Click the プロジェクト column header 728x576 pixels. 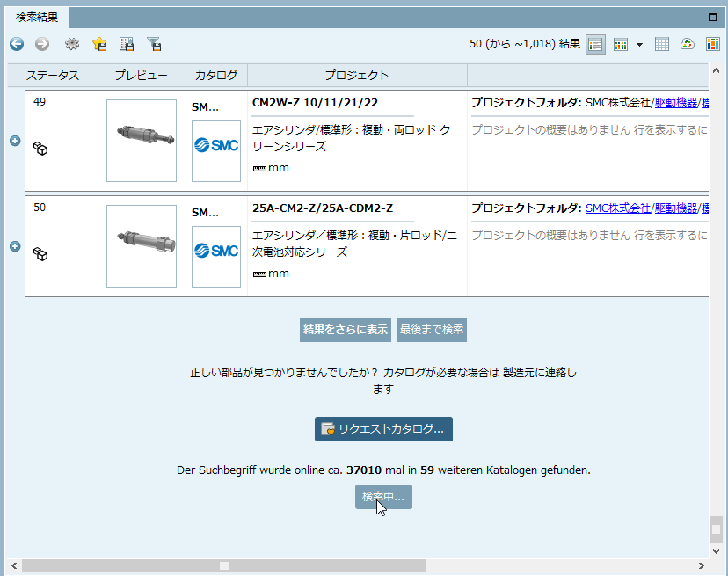(x=356, y=76)
